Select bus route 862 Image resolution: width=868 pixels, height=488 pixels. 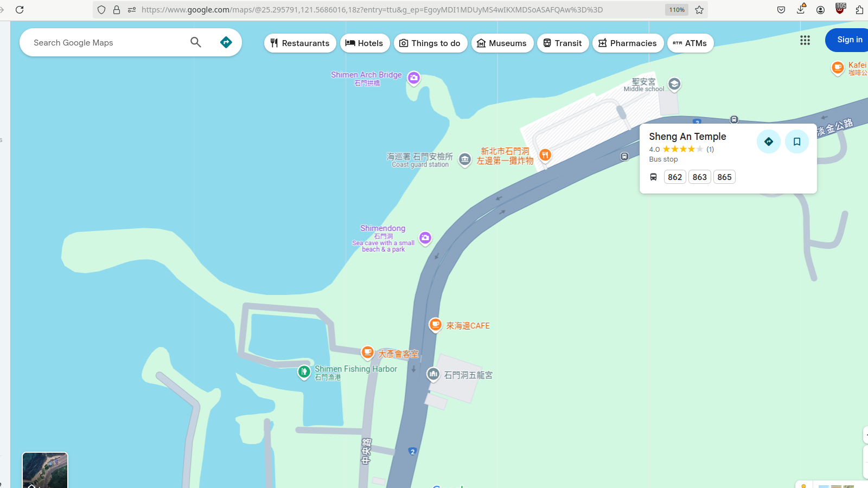click(675, 177)
